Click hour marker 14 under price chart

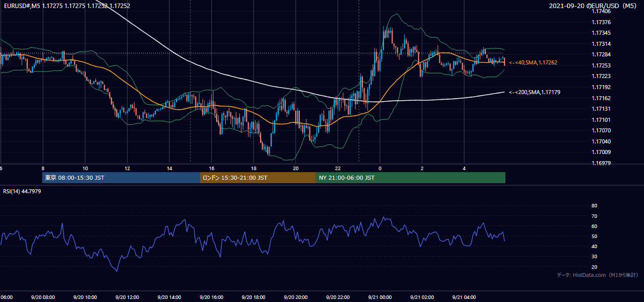[x=169, y=169]
